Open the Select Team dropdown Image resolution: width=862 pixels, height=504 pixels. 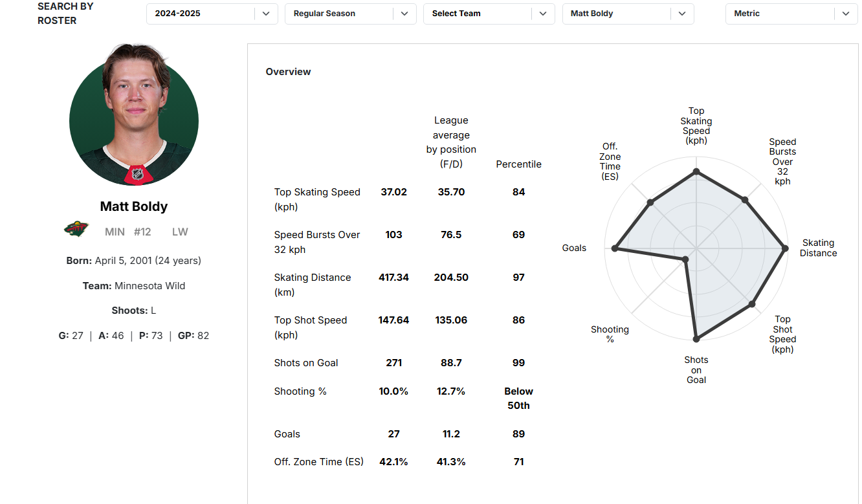click(489, 14)
